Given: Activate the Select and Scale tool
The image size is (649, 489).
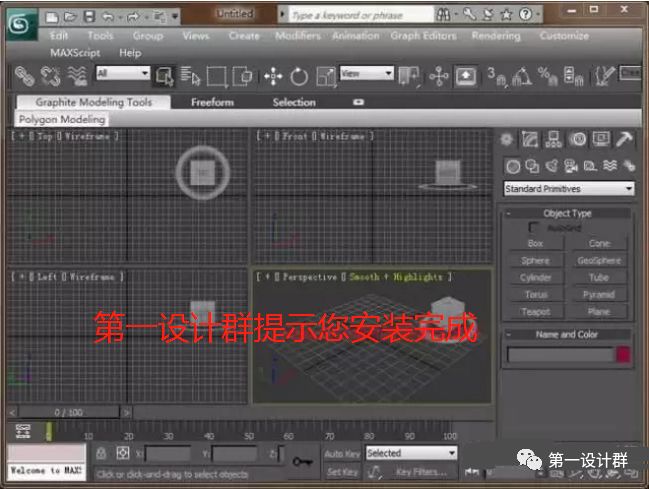Looking at the screenshot, I should click(326, 77).
